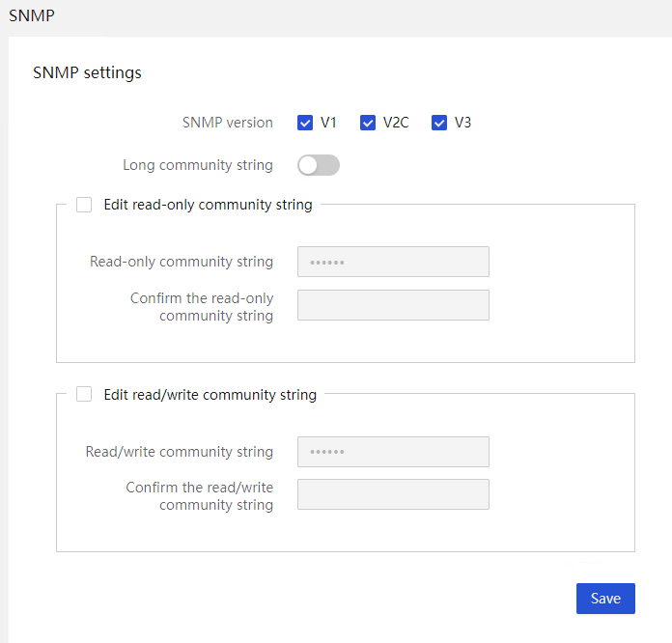Focus the Read/write community string field

393,452
